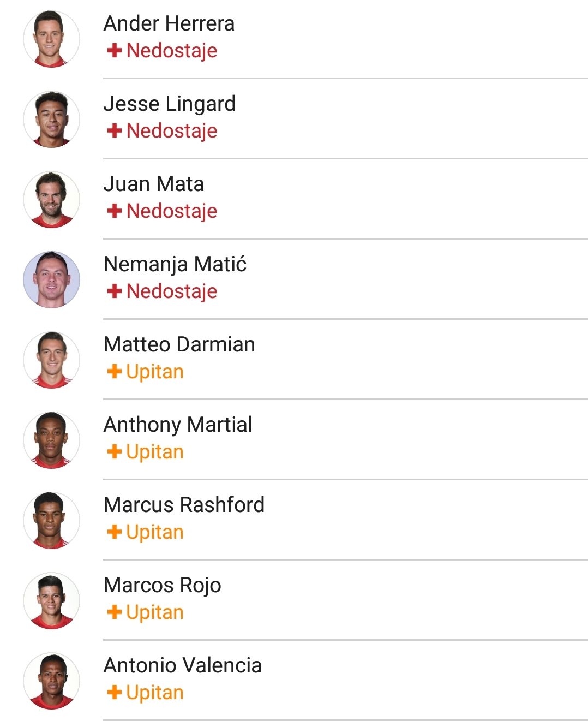Open Nemanja Matić's portrait thumbnail
This screenshot has width=588, height=721.
(51, 279)
